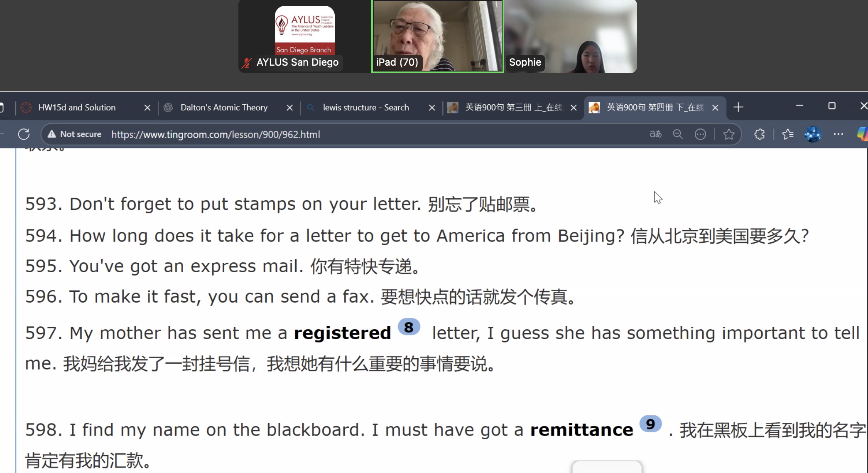Click the translate page icon
Screen dimensions: 868x473
(655, 134)
